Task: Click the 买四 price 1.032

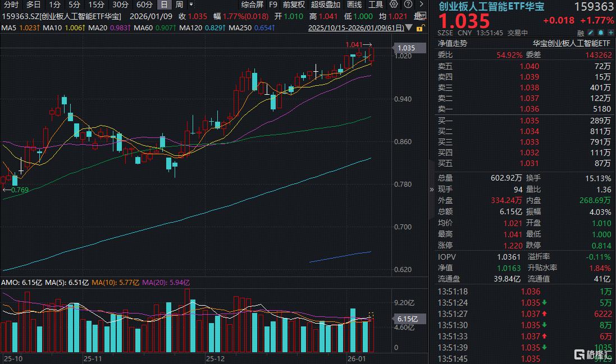Action: 529,152
